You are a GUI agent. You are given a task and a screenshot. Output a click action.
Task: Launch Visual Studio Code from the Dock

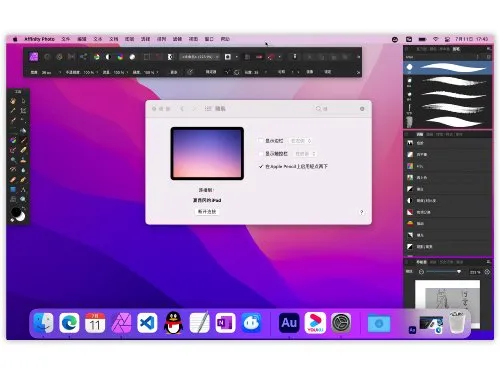(147, 322)
